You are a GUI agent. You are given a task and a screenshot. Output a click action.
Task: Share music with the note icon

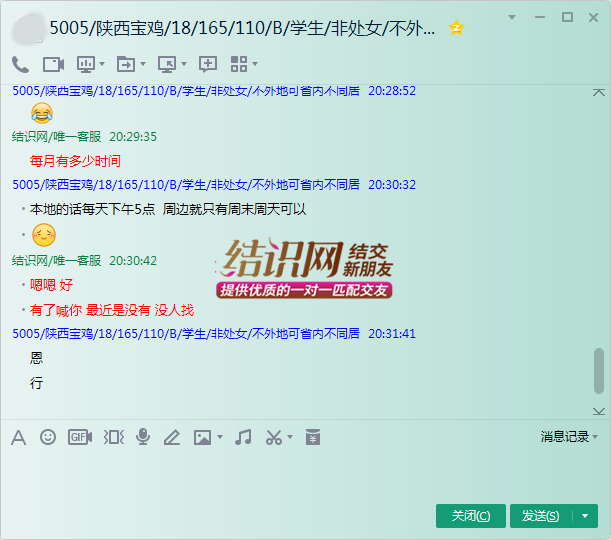point(243,437)
